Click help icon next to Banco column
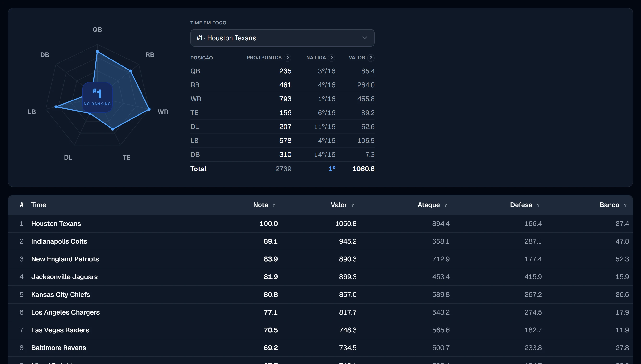The width and height of the screenshot is (641, 364). [625, 205]
